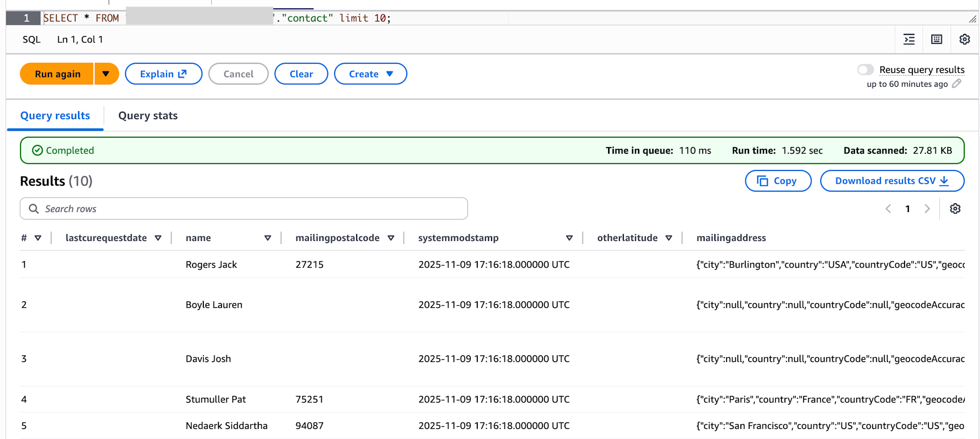The width and height of the screenshot is (980, 439).
Task: Switch to Query results tab
Action: click(x=55, y=116)
